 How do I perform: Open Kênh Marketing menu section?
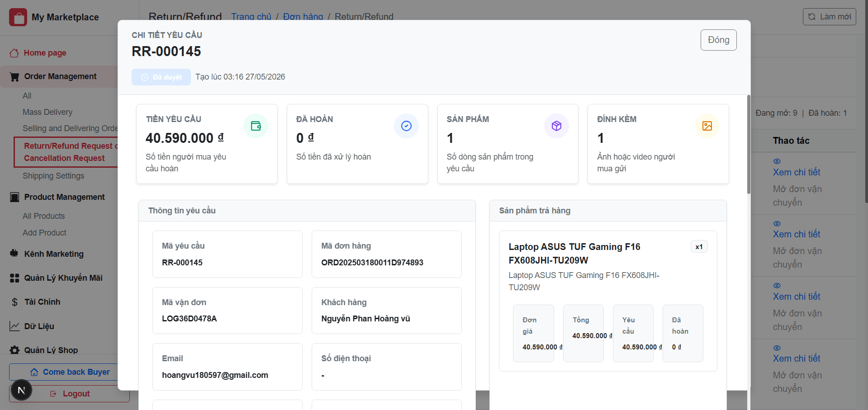54,254
